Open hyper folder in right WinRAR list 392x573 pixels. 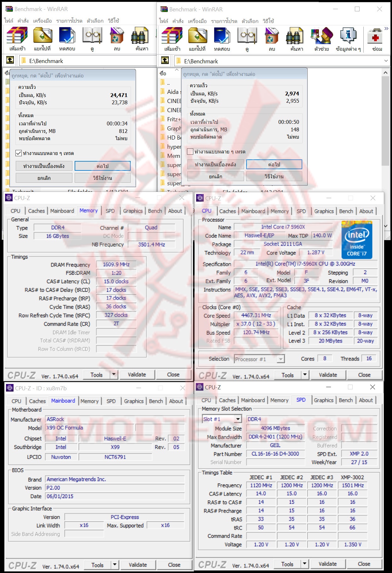pyautogui.click(x=170, y=146)
